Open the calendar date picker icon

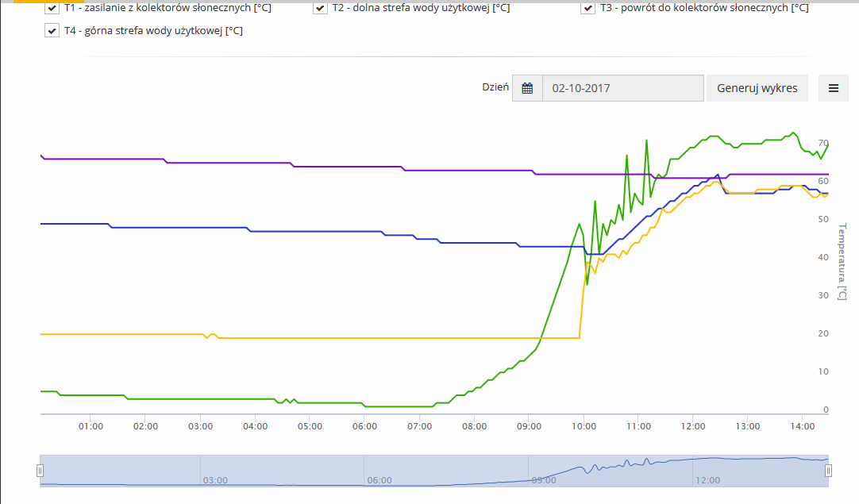(x=527, y=88)
